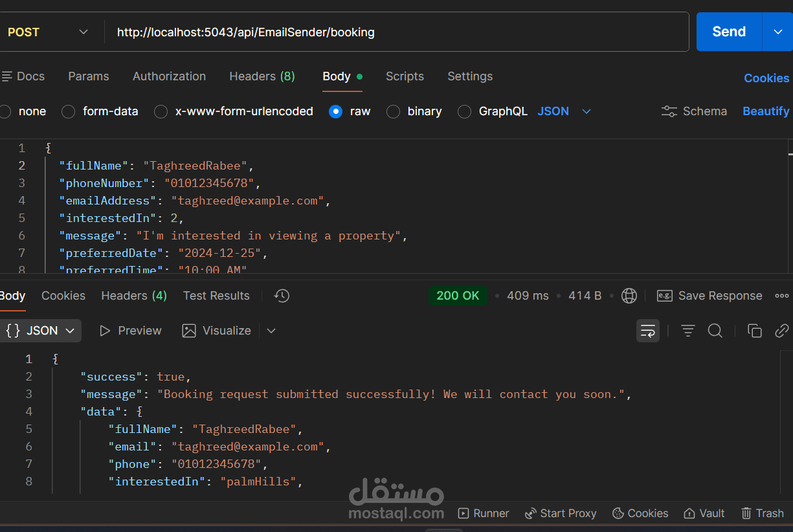The height and width of the screenshot is (532, 793).
Task: Search the response with magnifier icon
Action: (x=715, y=331)
